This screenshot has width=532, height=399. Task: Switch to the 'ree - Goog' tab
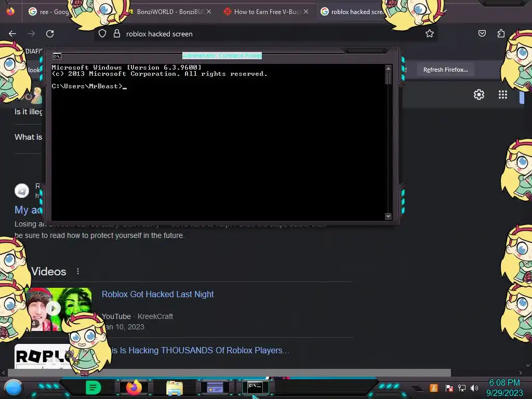pos(49,12)
